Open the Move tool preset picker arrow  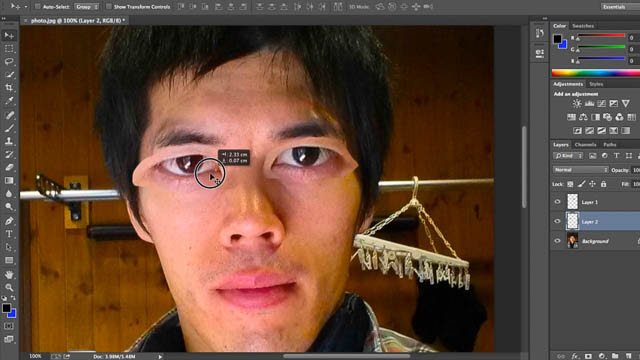[26, 7]
